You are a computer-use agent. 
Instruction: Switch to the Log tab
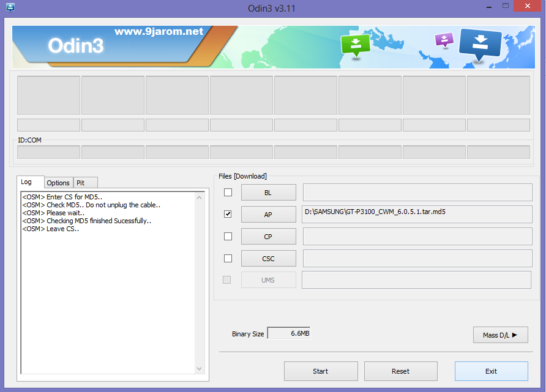[30, 182]
